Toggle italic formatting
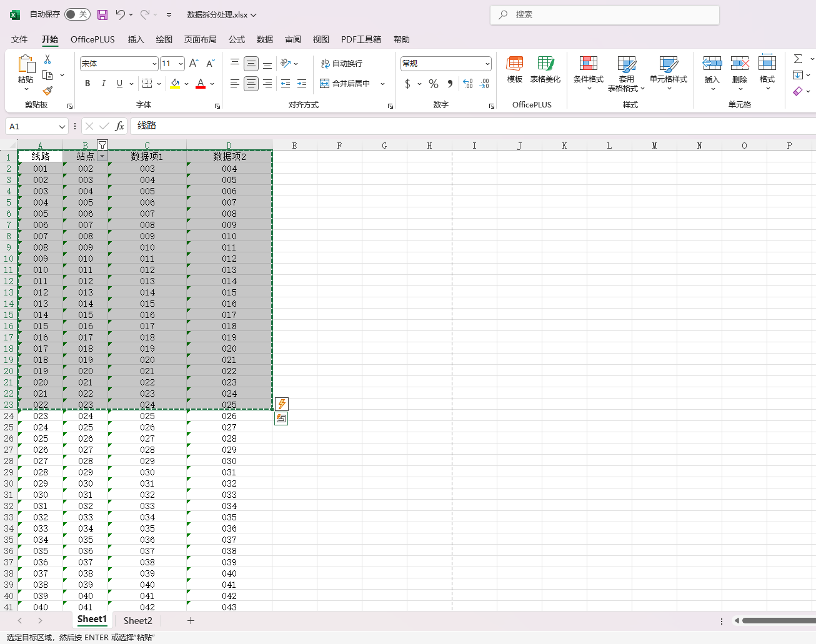Screen dimensions: 816x644 click(103, 83)
